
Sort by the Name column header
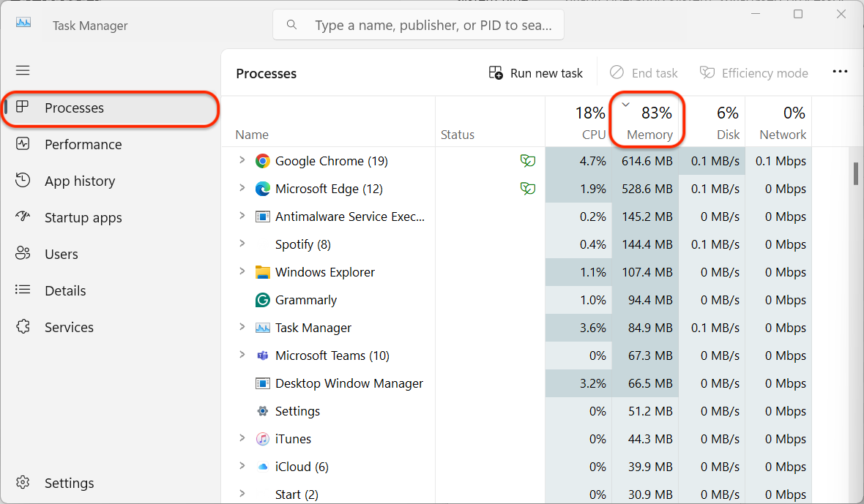329,121
